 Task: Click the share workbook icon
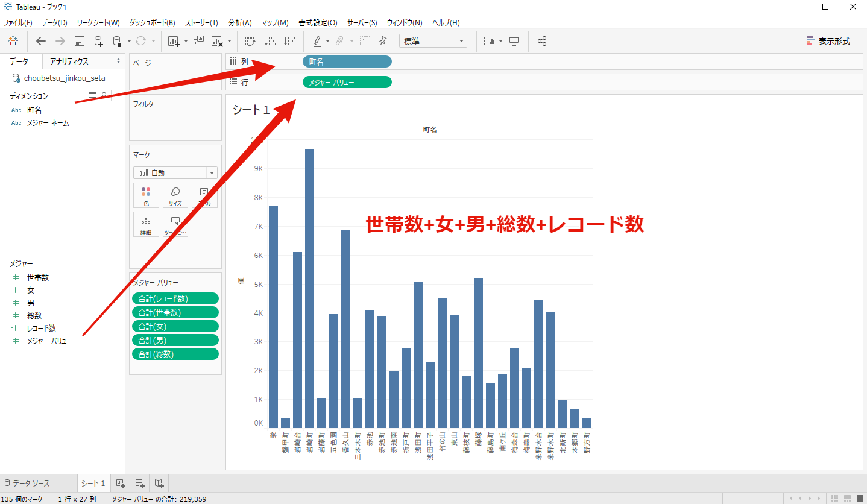pos(542,41)
